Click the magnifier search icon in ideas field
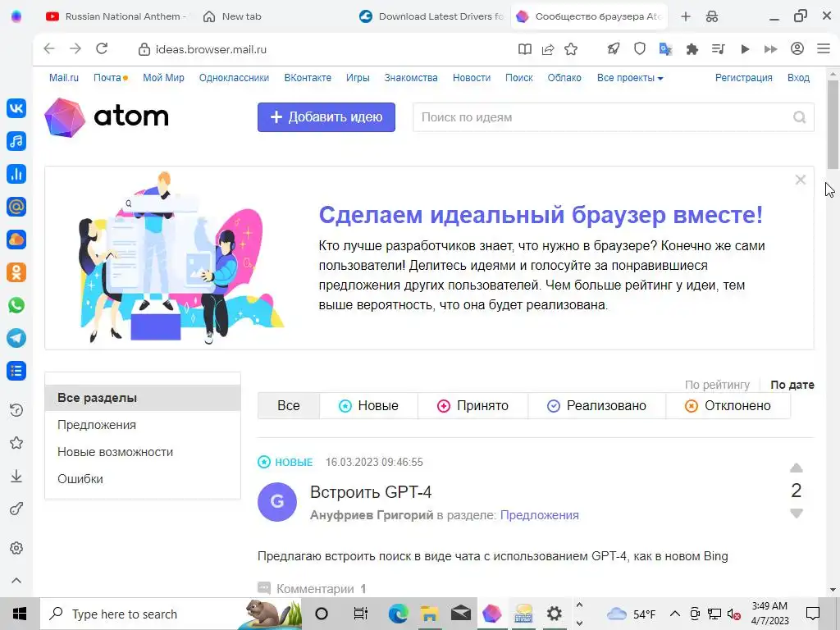This screenshot has height=630, width=840. click(799, 116)
